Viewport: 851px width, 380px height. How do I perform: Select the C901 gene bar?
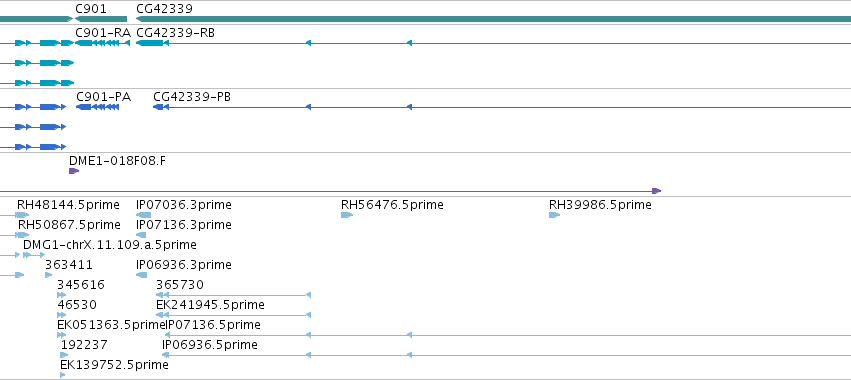pos(101,19)
